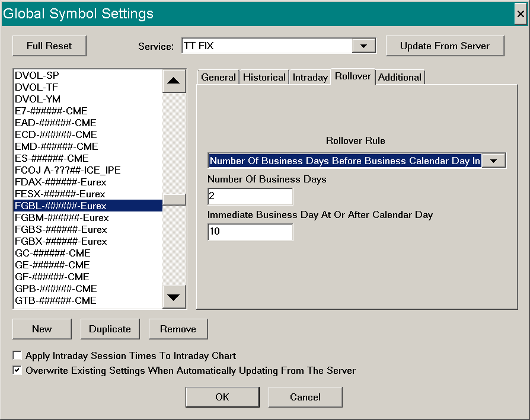Select ES-######-CME symbol
530x420 pixels.
[x=88, y=158]
